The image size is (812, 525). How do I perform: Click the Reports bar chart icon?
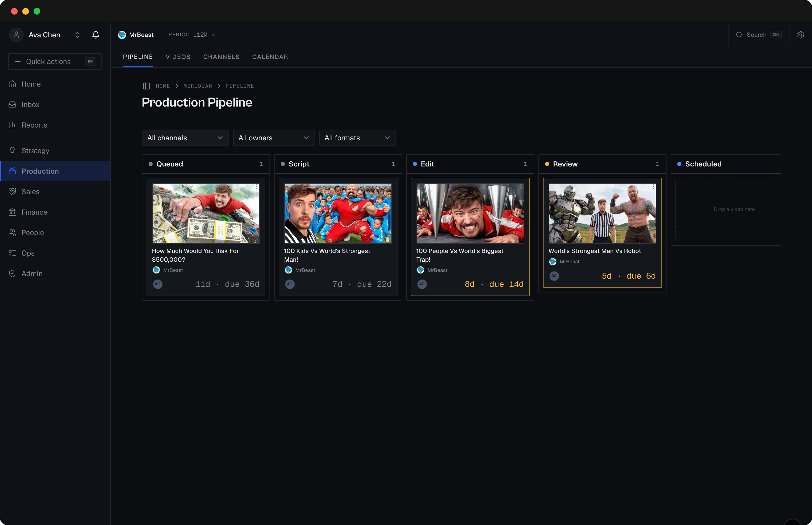[12, 125]
